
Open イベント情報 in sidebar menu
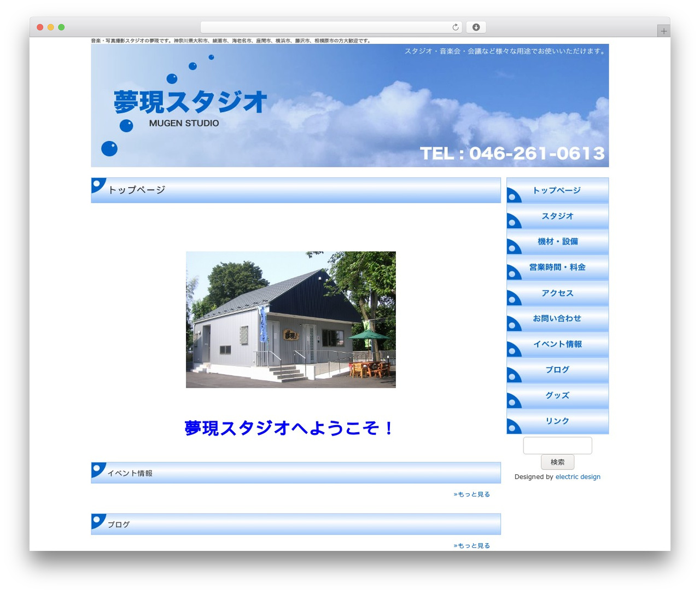click(x=557, y=344)
